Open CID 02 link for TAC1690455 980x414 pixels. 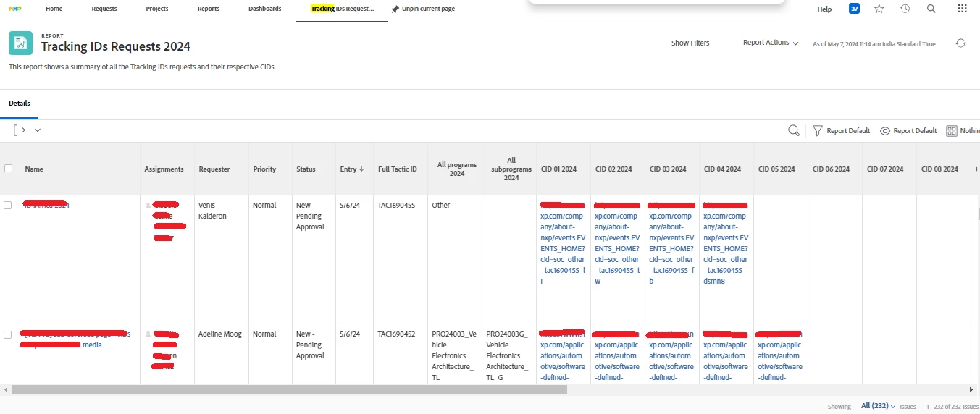coord(618,244)
